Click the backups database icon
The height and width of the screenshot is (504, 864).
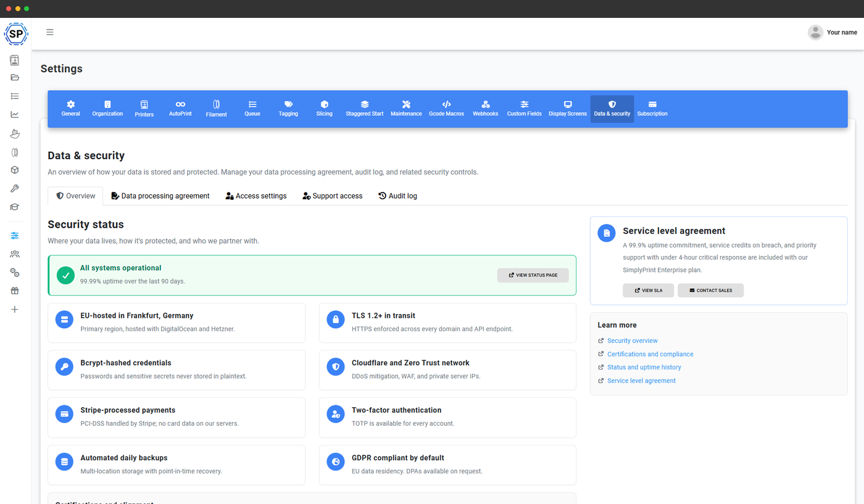click(64, 461)
